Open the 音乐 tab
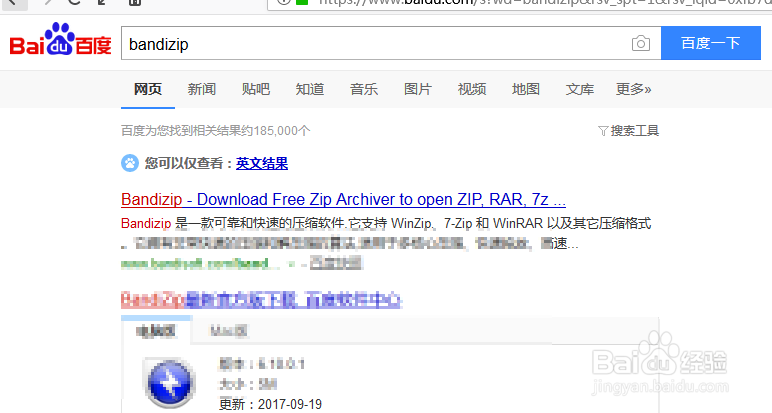The width and height of the screenshot is (772, 413). 364,89
